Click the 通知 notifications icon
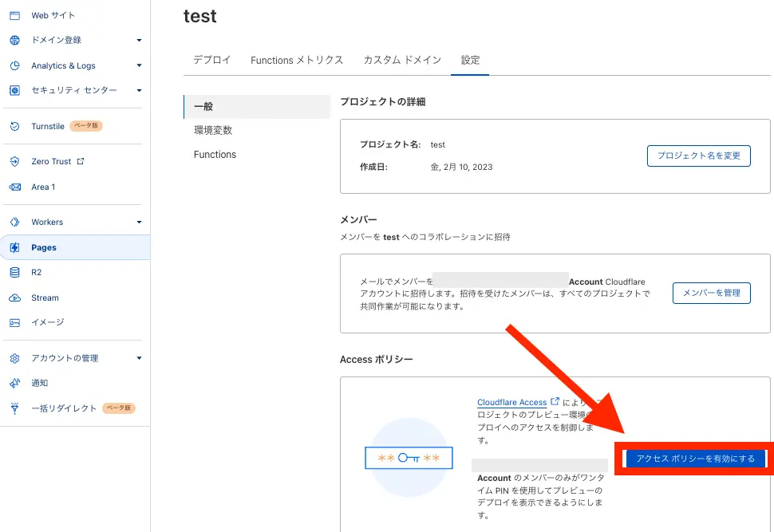This screenshot has height=532, width=774. coord(14,383)
